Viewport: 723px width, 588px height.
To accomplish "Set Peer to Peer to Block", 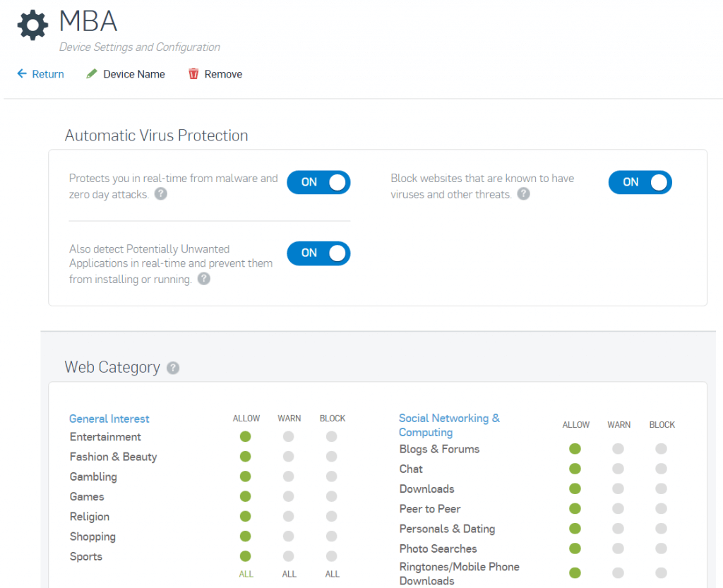I will click(x=661, y=508).
